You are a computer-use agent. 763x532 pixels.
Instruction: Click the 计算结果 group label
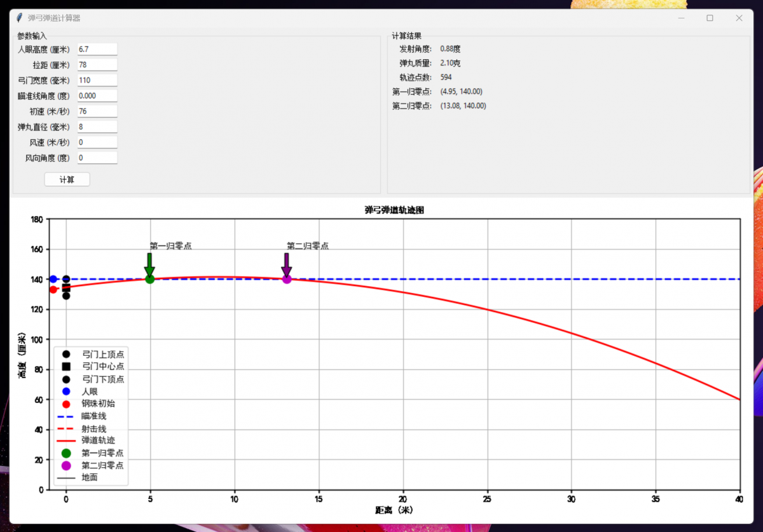click(x=407, y=36)
